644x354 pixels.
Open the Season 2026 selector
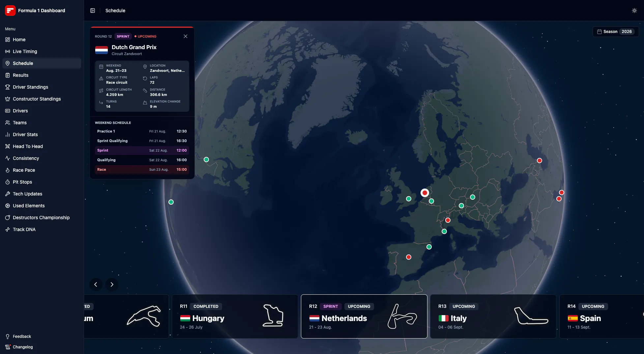[615, 32]
